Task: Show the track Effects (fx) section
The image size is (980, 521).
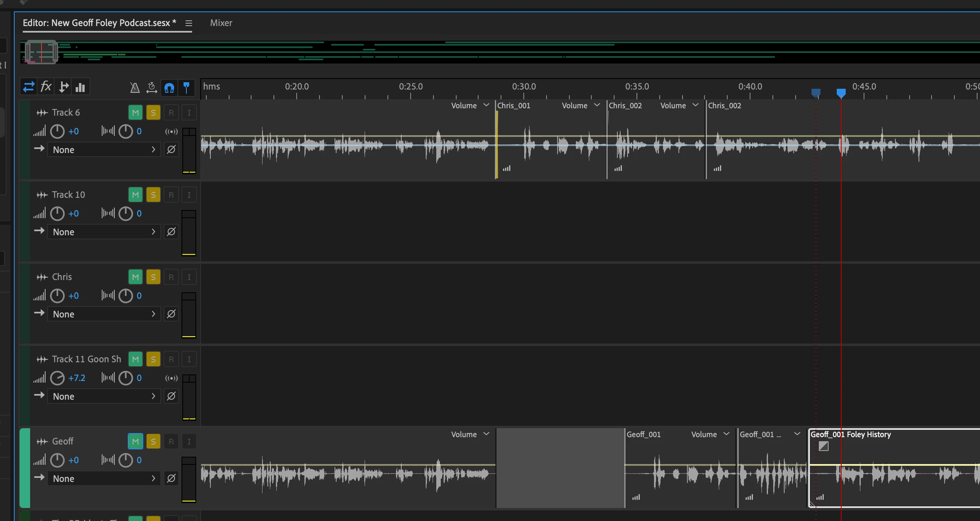Action: (x=46, y=87)
